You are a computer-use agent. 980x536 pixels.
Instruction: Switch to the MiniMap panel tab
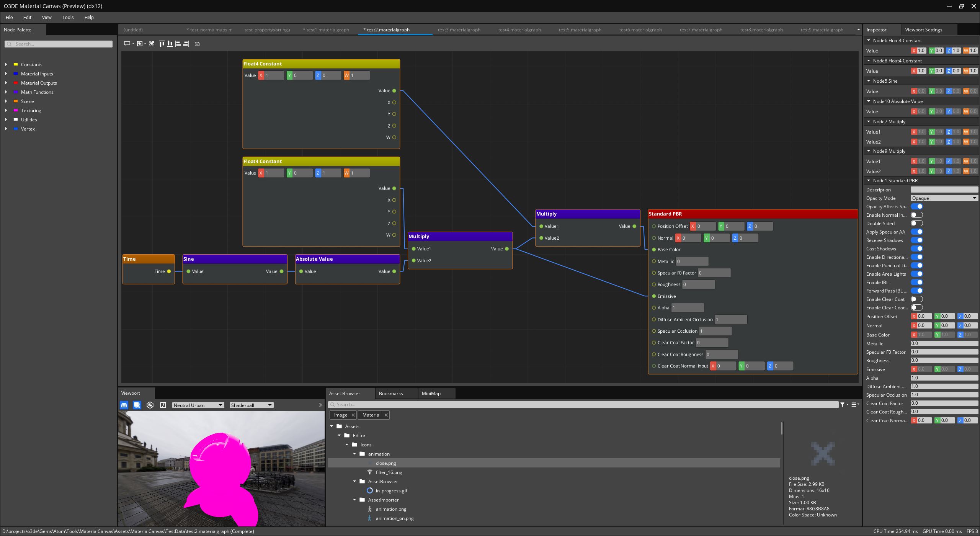click(x=431, y=394)
